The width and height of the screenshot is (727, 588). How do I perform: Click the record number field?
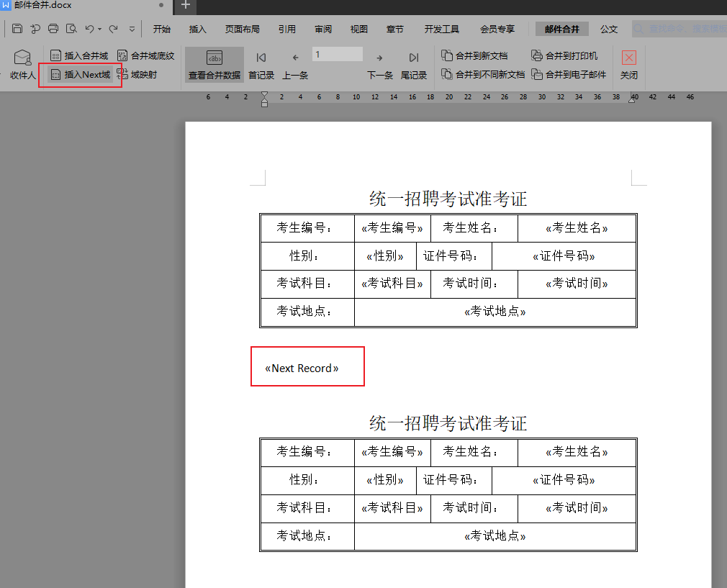(338, 54)
